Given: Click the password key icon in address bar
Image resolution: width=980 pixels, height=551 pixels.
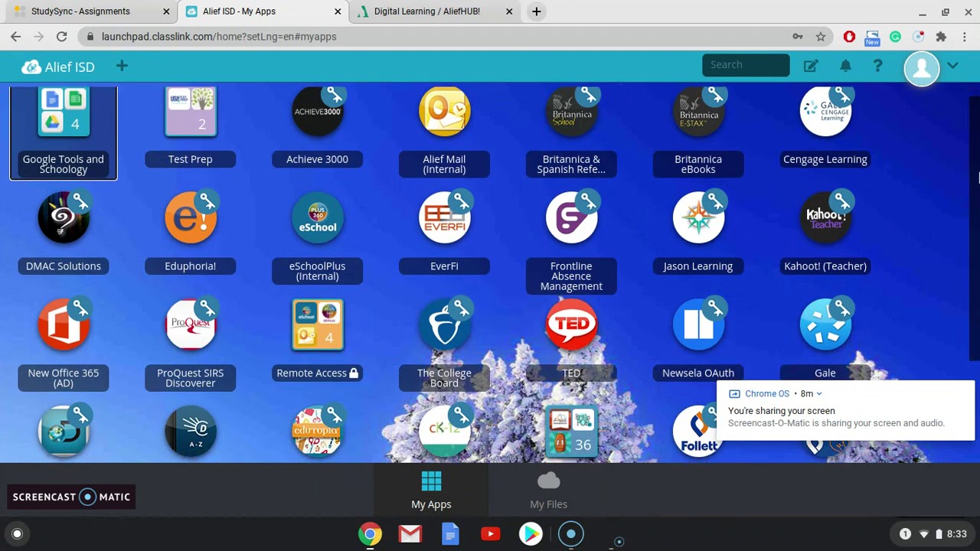Looking at the screenshot, I should [798, 37].
